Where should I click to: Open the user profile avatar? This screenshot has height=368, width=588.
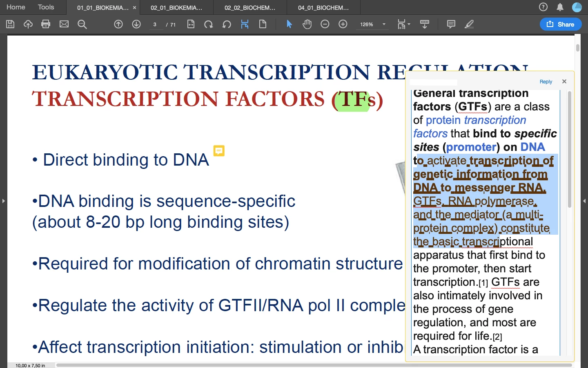pyautogui.click(x=577, y=7)
